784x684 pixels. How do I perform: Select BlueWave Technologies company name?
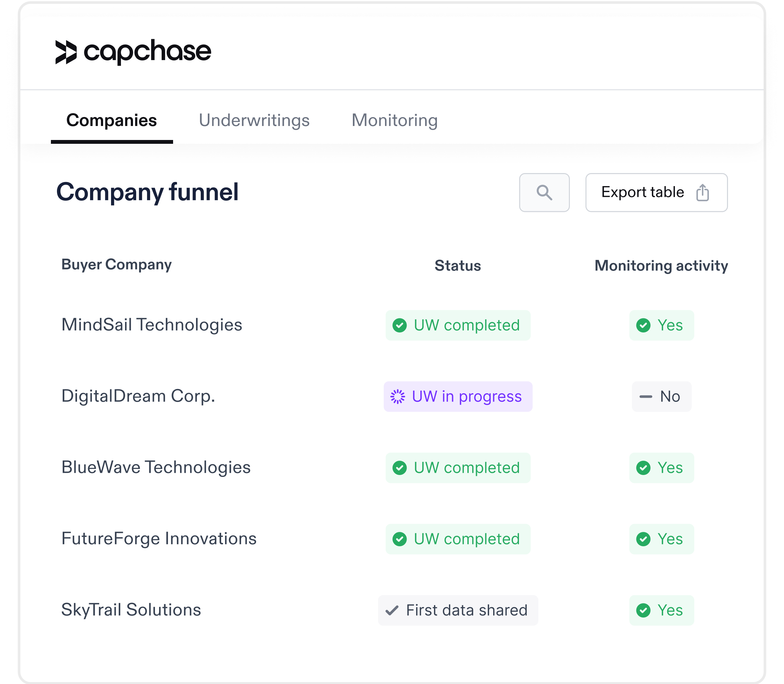tap(156, 468)
